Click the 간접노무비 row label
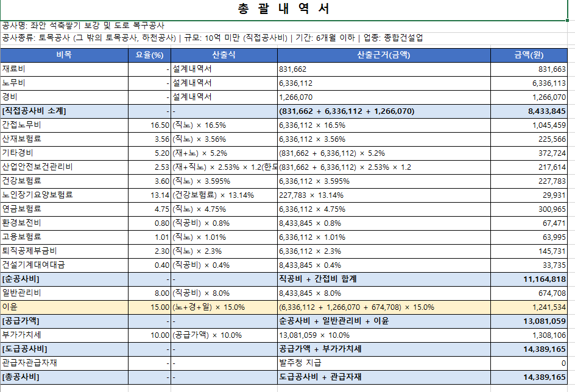 (64, 125)
